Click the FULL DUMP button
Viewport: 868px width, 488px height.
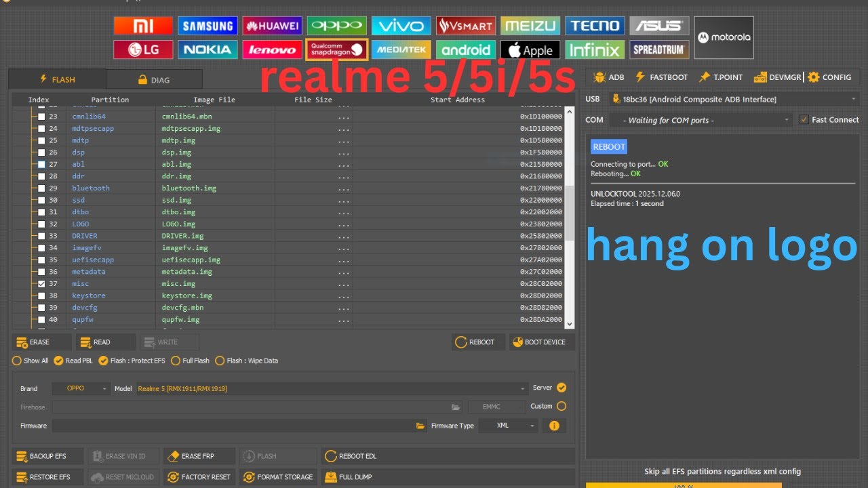click(x=448, y=477)
